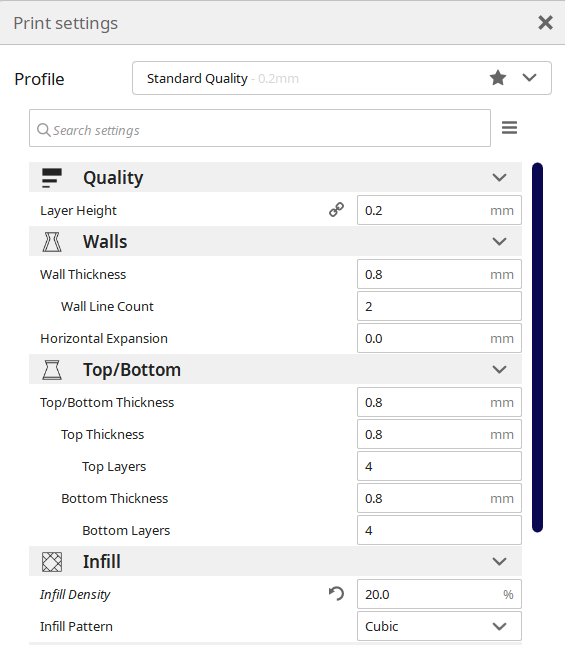565x645 pixels.
Task: Click the Walls category icon
Action: click(x=52, y=241)
